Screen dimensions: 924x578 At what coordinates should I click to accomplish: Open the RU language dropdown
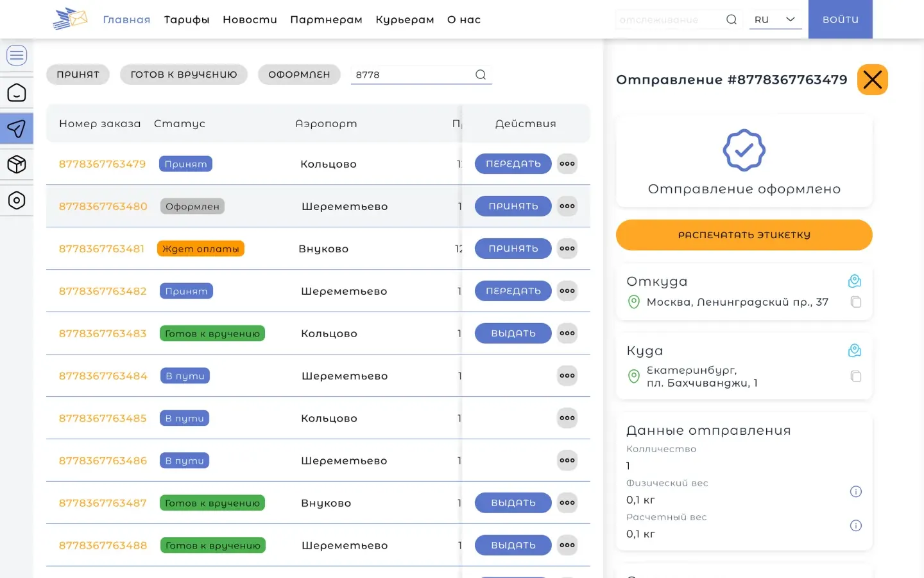775,19
